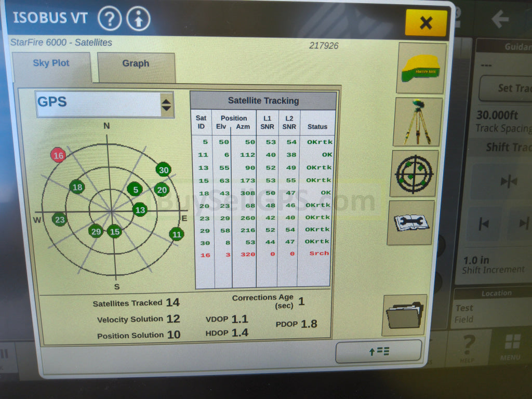Open the ISOBUS VT information icon
The image size is (532, 399).
138,19
